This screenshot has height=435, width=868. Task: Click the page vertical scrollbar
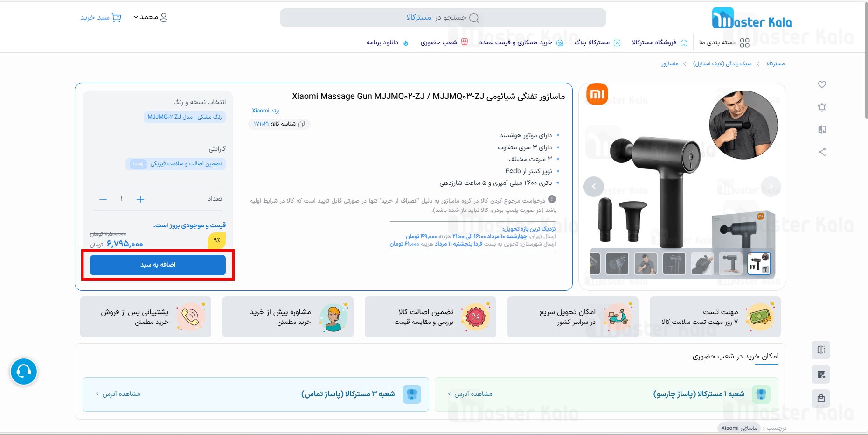(866, 61)
